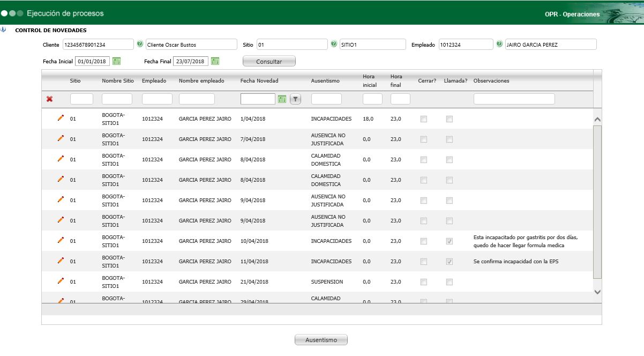This screenshot has width=644, height=356.
Task: Open the Fecha Inicial calendar picker
Action: tap(117, 61)
